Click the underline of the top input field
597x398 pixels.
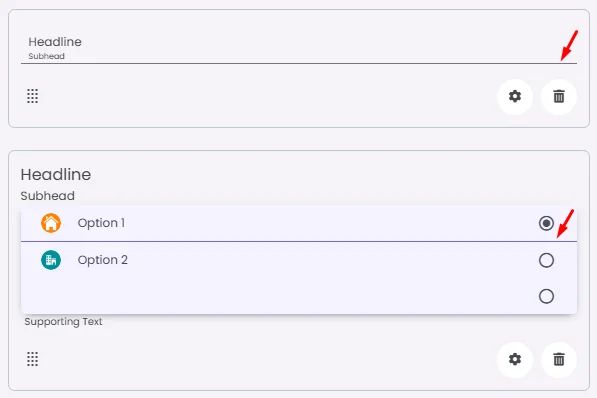[299, 63]
